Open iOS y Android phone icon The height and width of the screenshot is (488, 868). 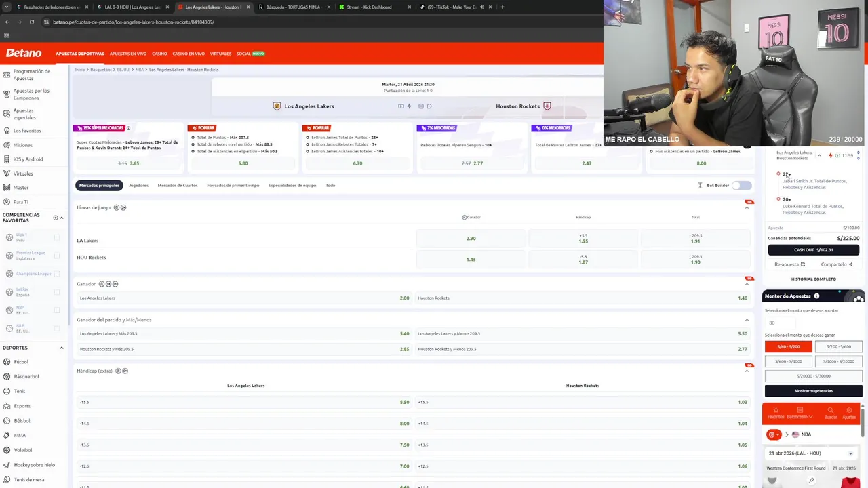point(7,159)
